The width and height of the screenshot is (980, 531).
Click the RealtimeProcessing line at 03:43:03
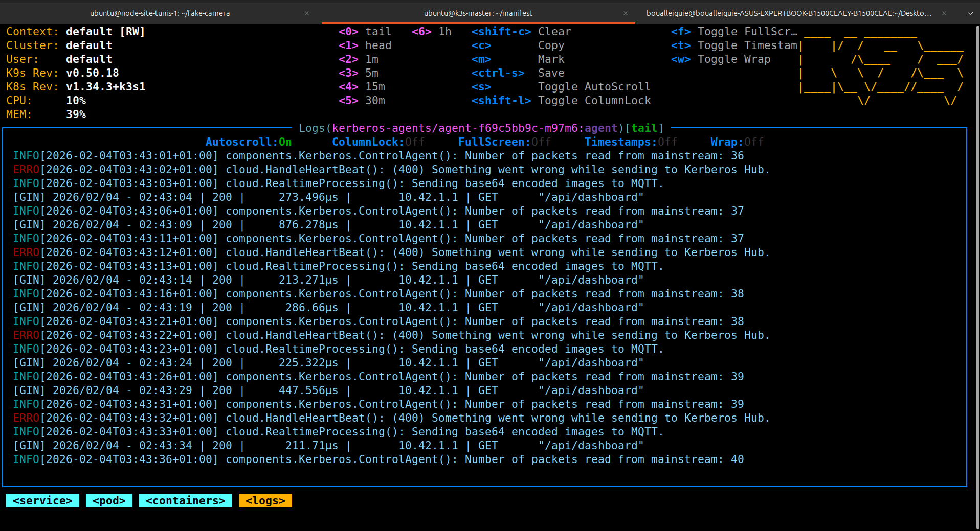(338, 183)
